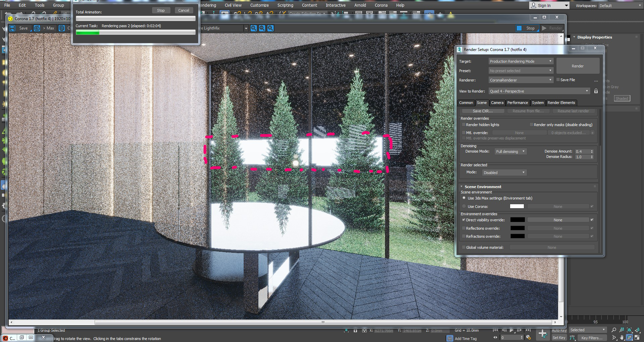Open the Corona menu
The height and width of the screenshot is (342, 644).
click(x=381, y=5)
